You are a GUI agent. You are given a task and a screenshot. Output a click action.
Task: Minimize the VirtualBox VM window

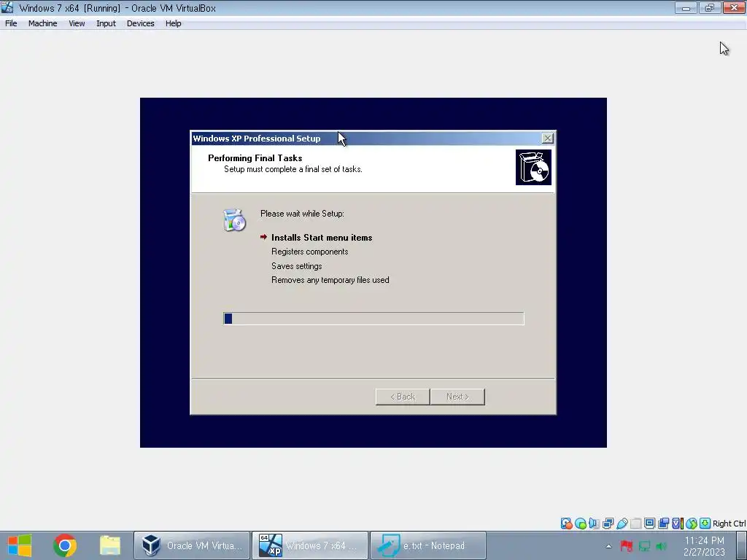686,7
